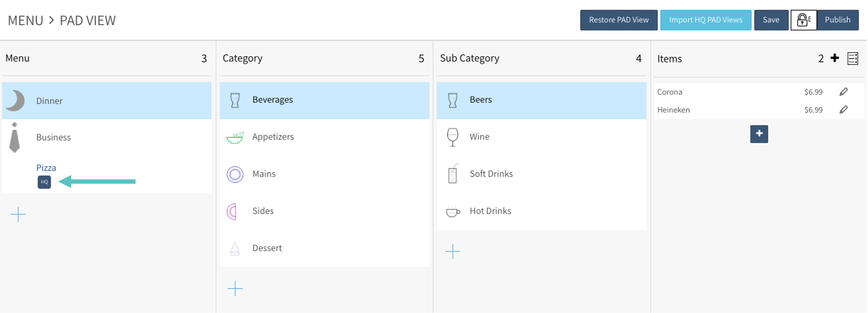Click the edit pencil for Heineken
Viewport: 868px width, 313px height.
[843, 109]
